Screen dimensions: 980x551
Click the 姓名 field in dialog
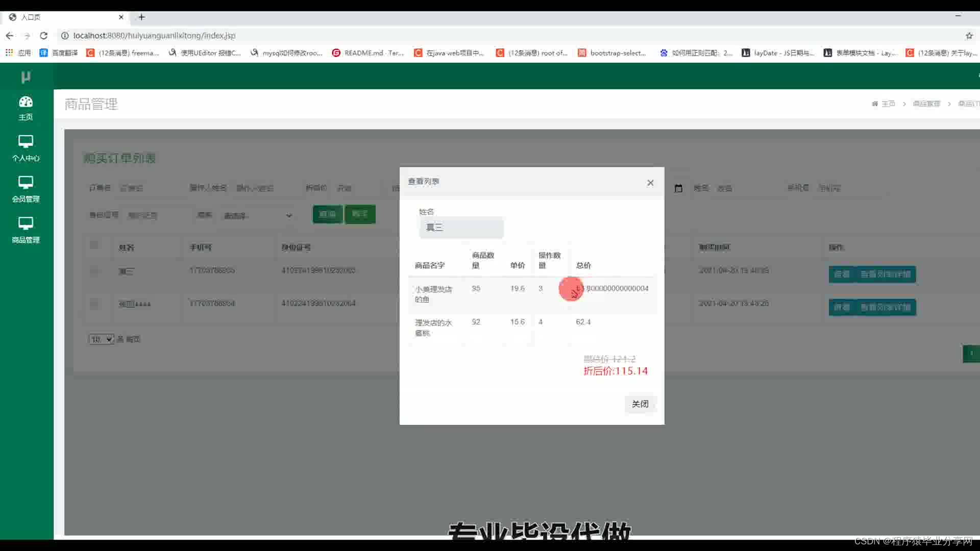(461, 228)
